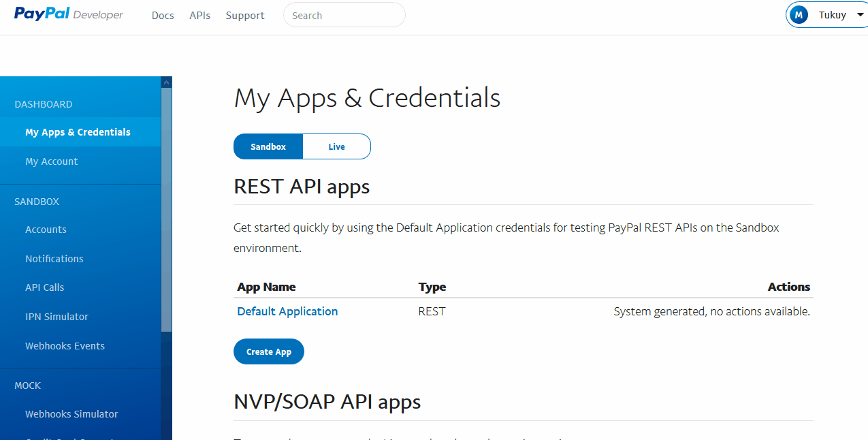Open the Tukuy account dropdown arrow
This screenshot has width=868, height=440.
tap(860, 15)
